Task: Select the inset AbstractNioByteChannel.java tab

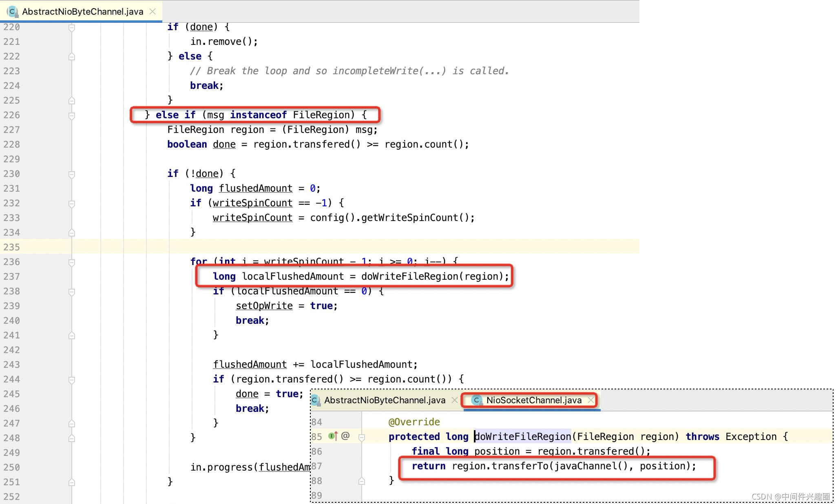Action: (384, 400)
